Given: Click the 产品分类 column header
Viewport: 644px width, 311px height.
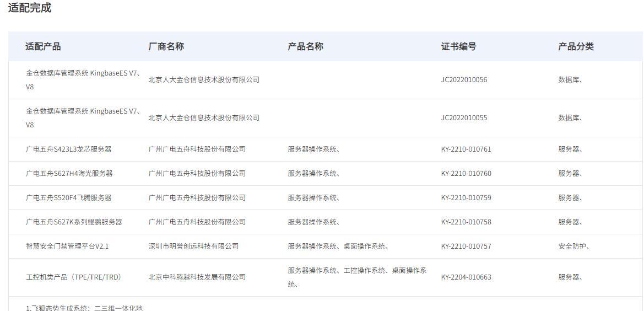Looking at the screenshot, I should (x=576, y=46).
